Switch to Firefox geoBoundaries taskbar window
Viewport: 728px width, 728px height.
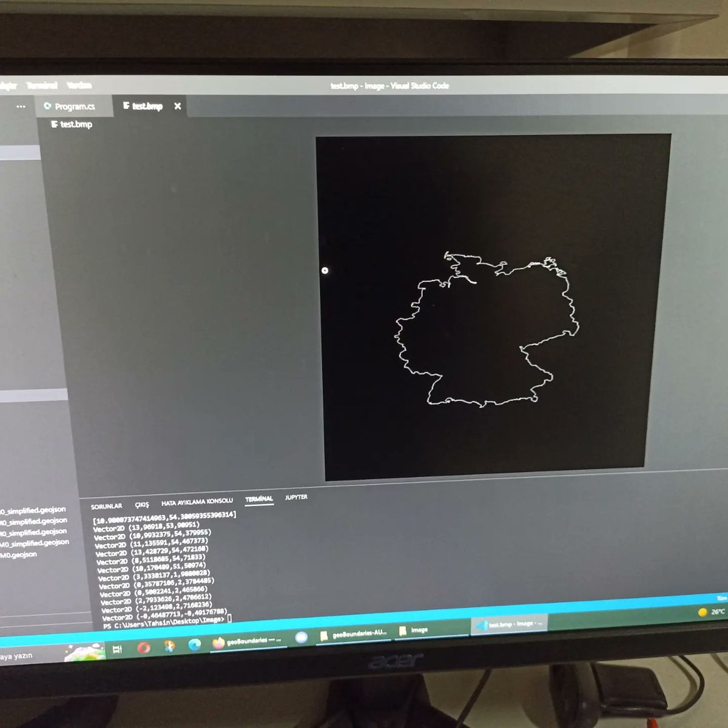(x=248, y=641)
